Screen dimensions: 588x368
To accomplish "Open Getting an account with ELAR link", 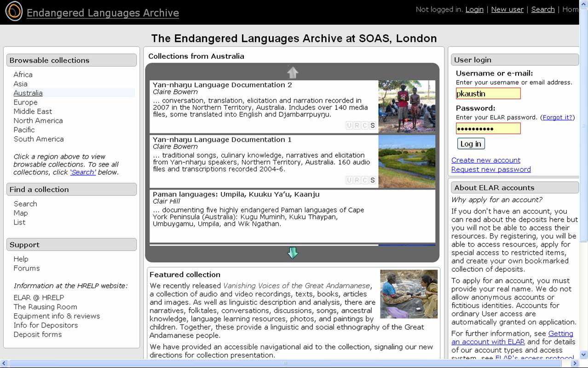I will tap(512, 338).
